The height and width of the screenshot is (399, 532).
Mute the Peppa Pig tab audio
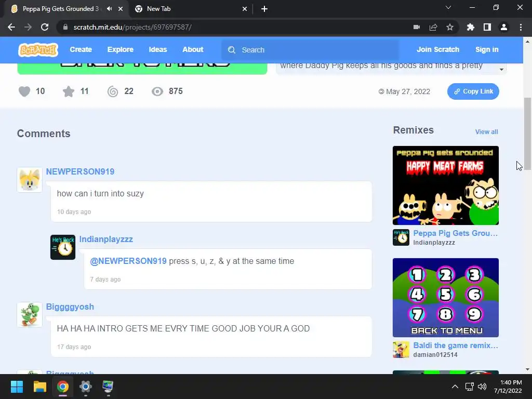pos(109,9)
